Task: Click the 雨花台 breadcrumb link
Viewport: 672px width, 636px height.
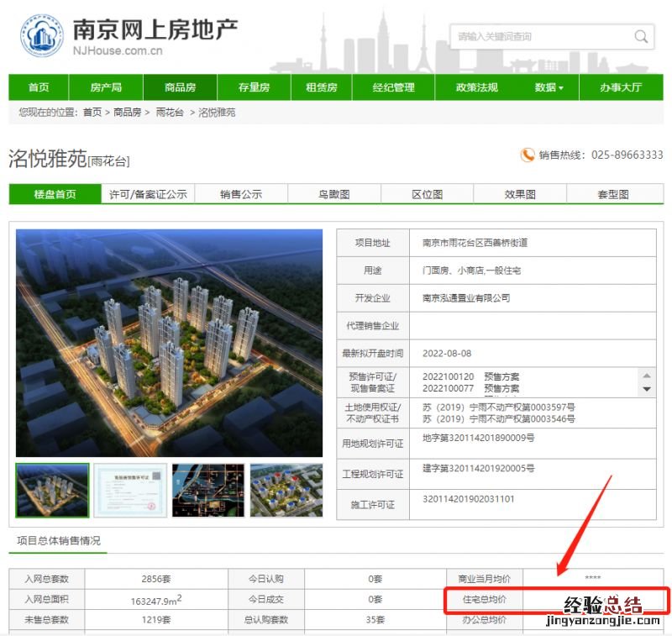Action: click(169, 112)
